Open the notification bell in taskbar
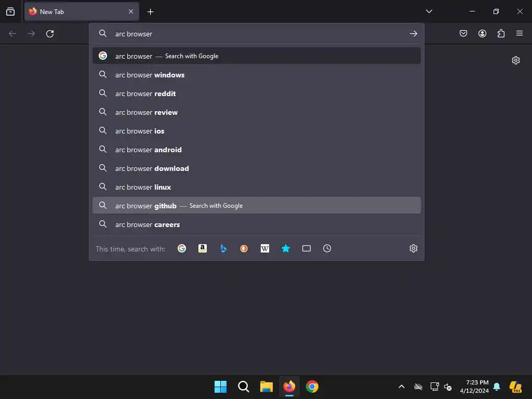Screen dimensions: 532x399 pos(497,387)
